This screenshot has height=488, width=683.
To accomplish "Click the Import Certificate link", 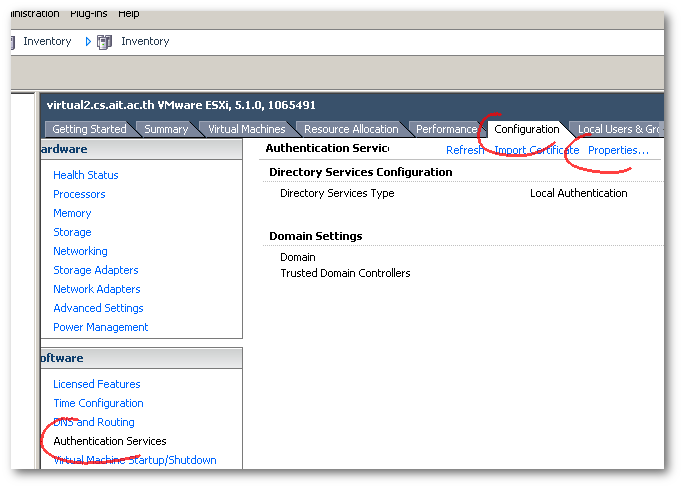I will click(x=537, y=150).
